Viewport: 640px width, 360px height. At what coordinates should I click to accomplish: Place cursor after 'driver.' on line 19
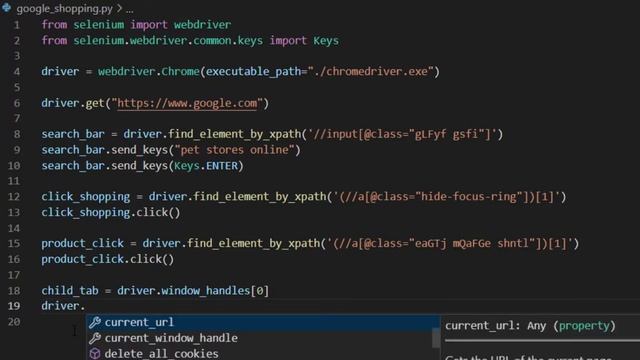coord(86,306)
